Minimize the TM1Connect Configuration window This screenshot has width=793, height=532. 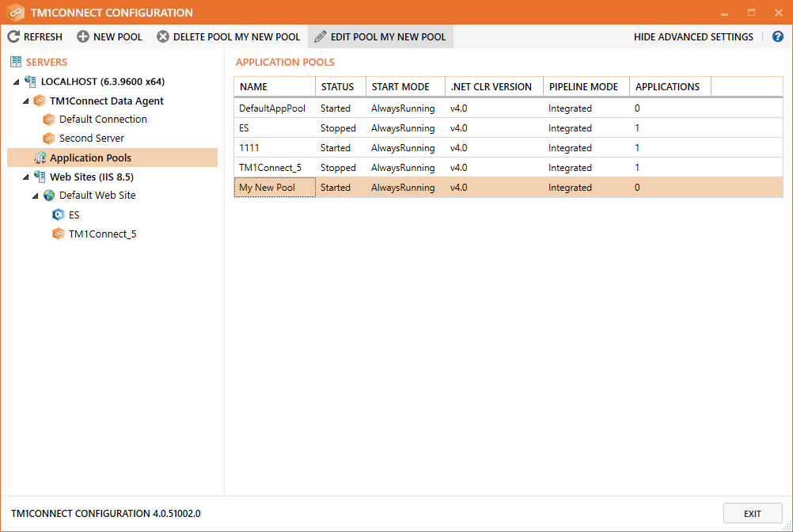point(724,13)
